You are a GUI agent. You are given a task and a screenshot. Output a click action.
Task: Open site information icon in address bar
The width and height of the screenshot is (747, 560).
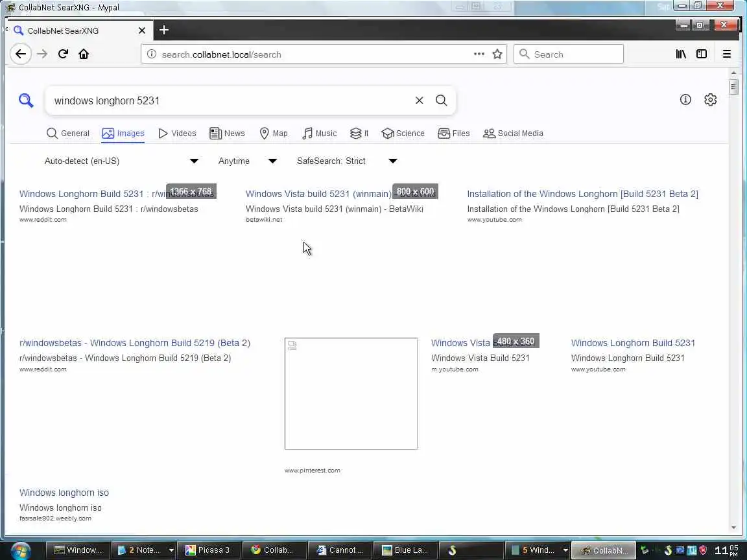pyautogui.click(x=152, y=54)
